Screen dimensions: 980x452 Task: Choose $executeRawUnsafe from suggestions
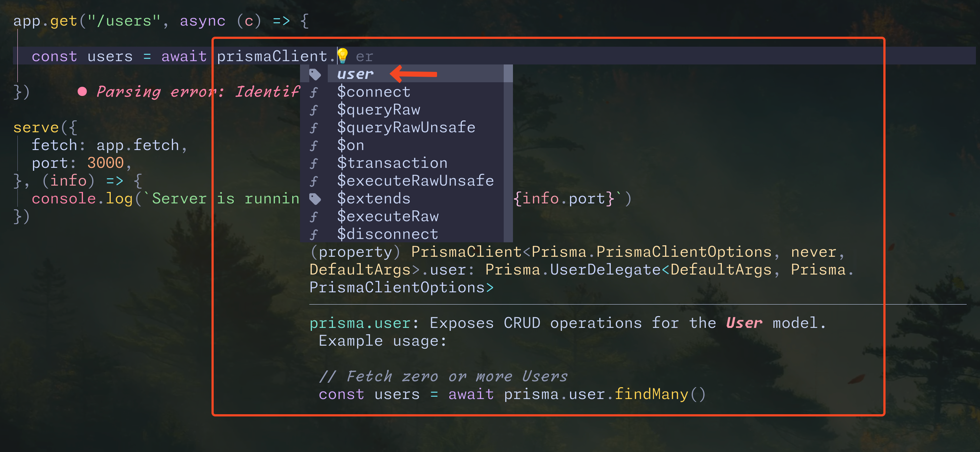(416, 181)
